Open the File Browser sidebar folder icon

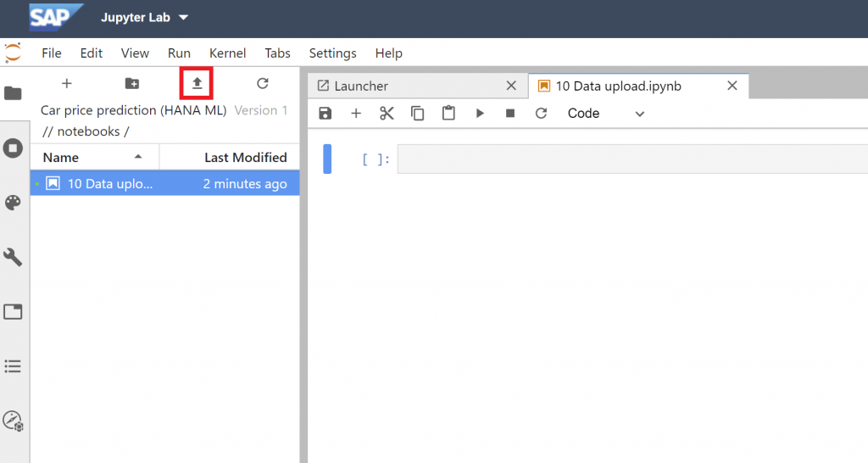(13, 93)
